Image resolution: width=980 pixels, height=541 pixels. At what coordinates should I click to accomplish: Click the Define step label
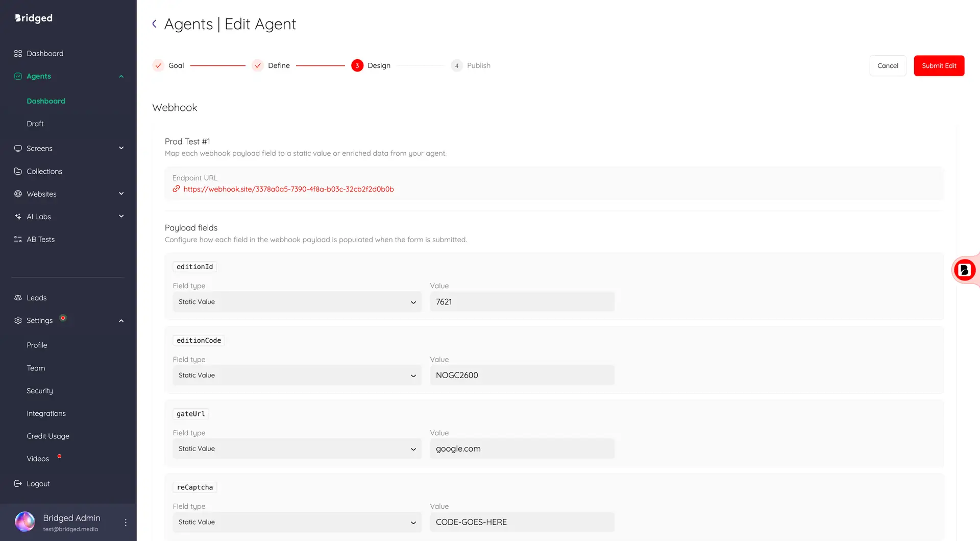click(279, 65)
